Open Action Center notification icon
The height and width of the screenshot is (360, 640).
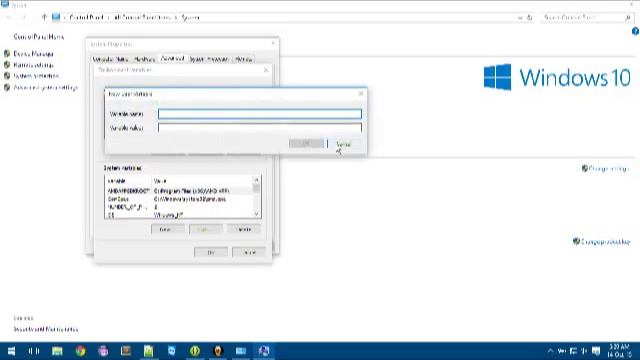pyautogui.click(x=596, y=351)
